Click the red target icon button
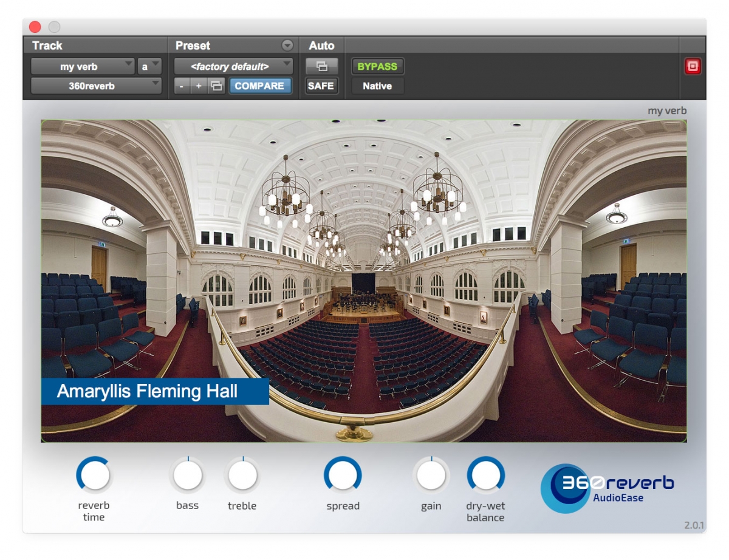 (693, 67)
